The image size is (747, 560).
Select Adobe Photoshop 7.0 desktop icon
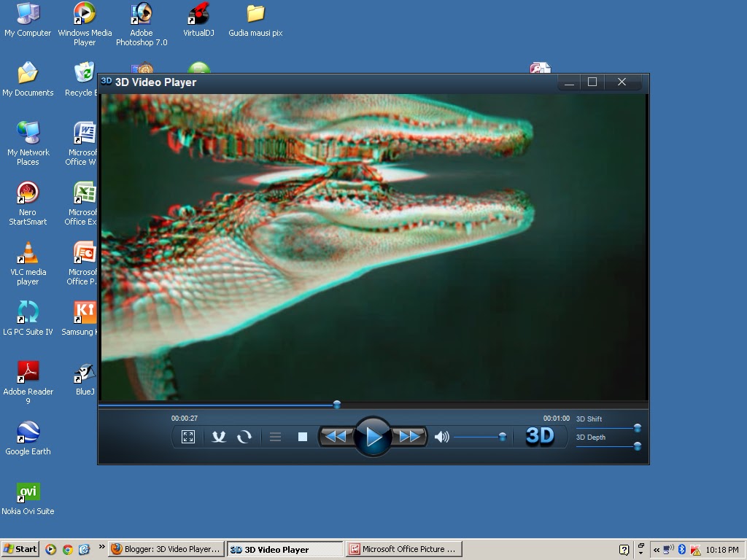(142, 24)
